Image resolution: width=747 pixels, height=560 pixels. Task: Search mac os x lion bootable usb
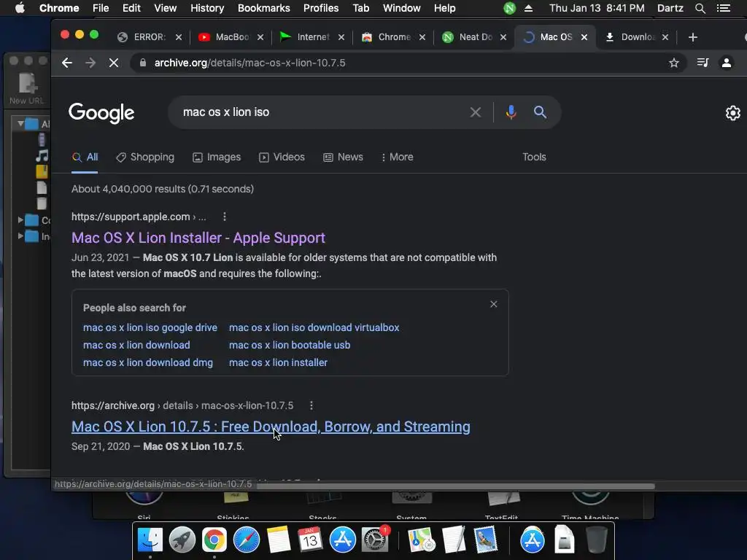click(290, 345)
